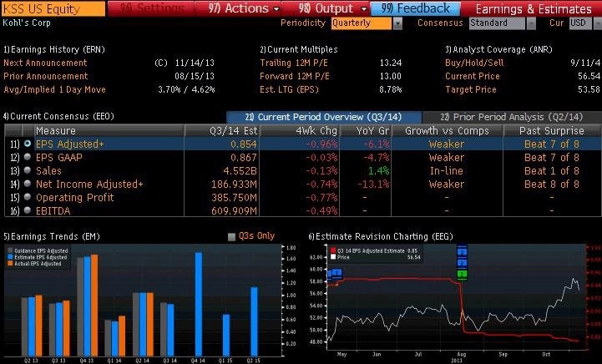Image resolution: width=602 pixels, height=364 pixels.
Task: Open 5) Earnings Trends (EM)
Action: 52,236
